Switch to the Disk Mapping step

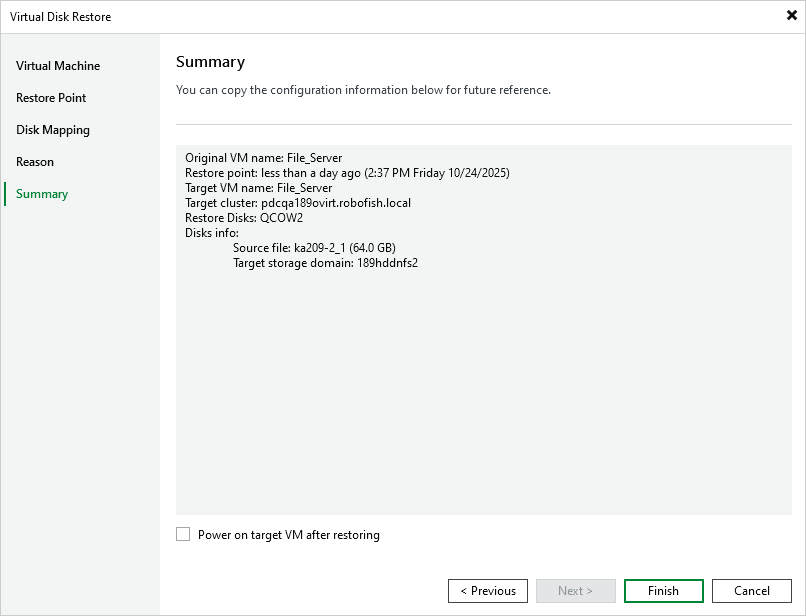tap(50, 130)
